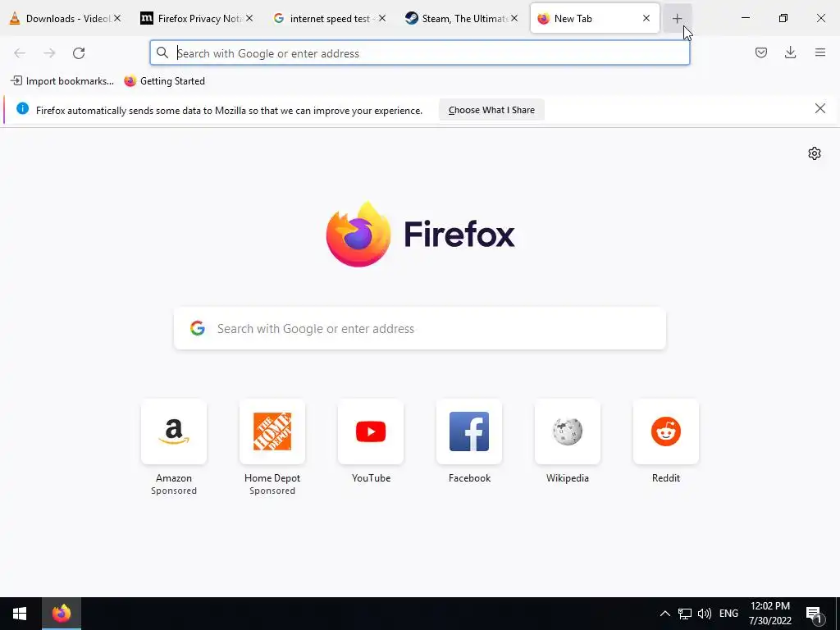840x630 pixels.
Task: Open the Save to Pocket icon
Action: (761, 52)
